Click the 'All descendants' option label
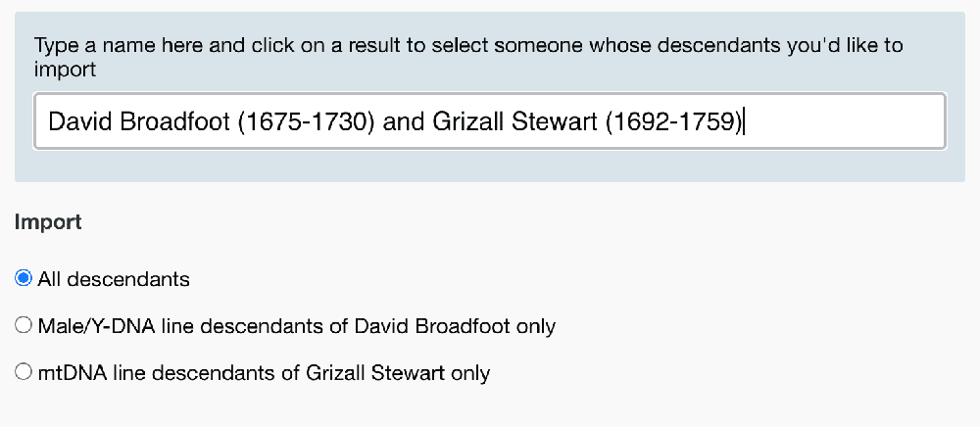980x427 pixels. click(114, 279)
